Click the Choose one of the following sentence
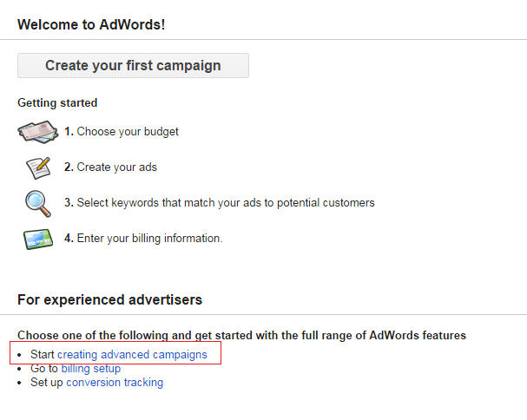This screenshot has width=527, height=420. (x=242, y=336)
